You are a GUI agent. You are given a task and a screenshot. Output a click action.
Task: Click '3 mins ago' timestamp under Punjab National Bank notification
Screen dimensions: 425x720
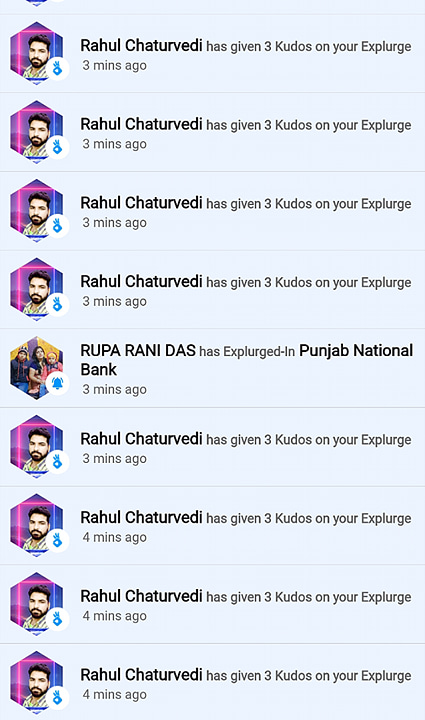[x=115, y=389]
